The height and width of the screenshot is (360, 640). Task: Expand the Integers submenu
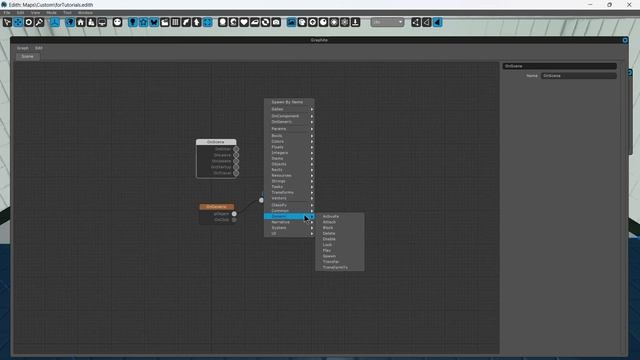click(289, 153)
